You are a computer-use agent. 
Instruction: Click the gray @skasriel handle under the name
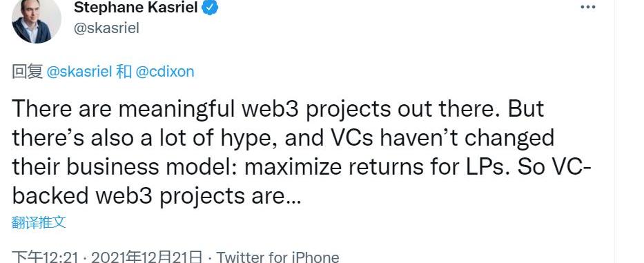[106, 28]
